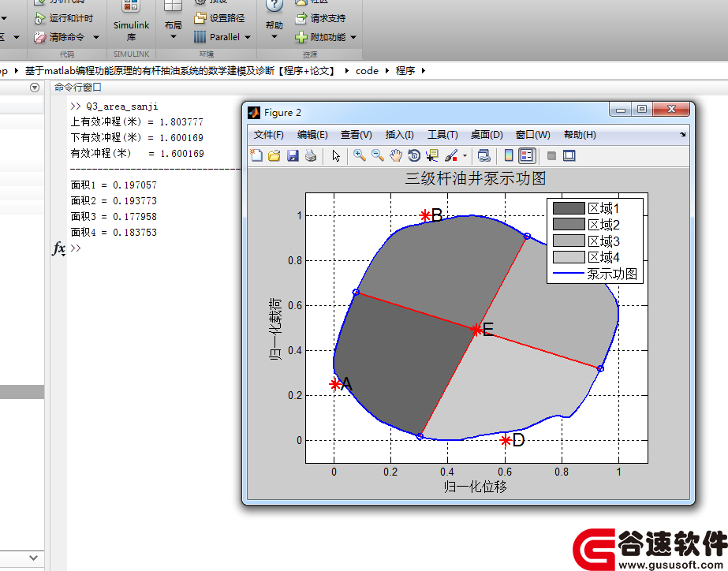The width and height of the screenshot is (728, 571).
Task: Go to the 基于matlab编程功能原理 folder in the path
Action: (180, 70)
